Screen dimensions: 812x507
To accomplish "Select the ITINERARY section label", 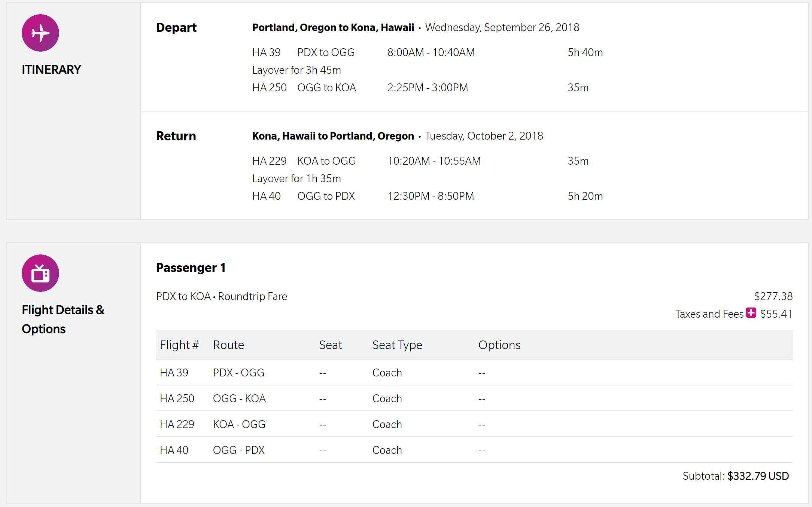I will tap(51, 70).
